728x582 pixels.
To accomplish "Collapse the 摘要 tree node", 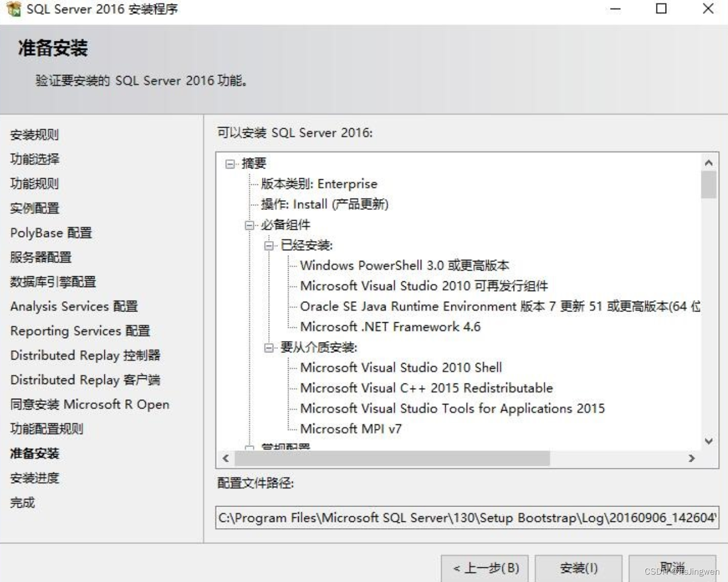I will pyautogui.click(x=230, y=164).
